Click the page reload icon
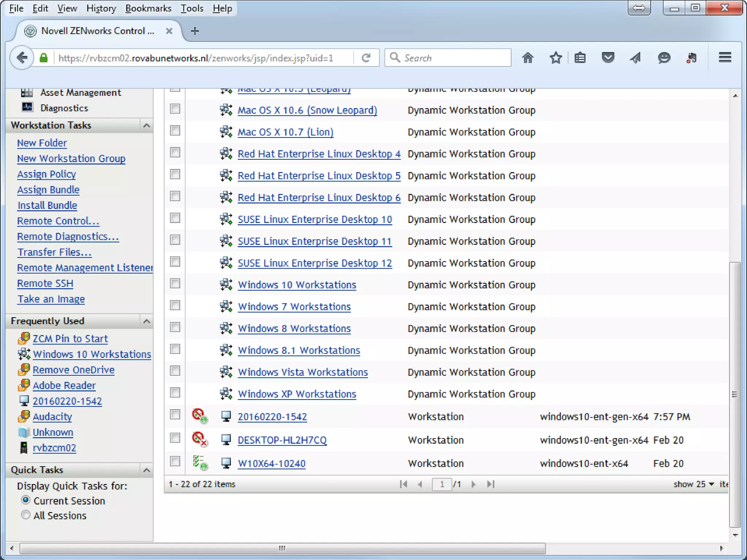Screen dimensions: 747x560 click(366, 58)
